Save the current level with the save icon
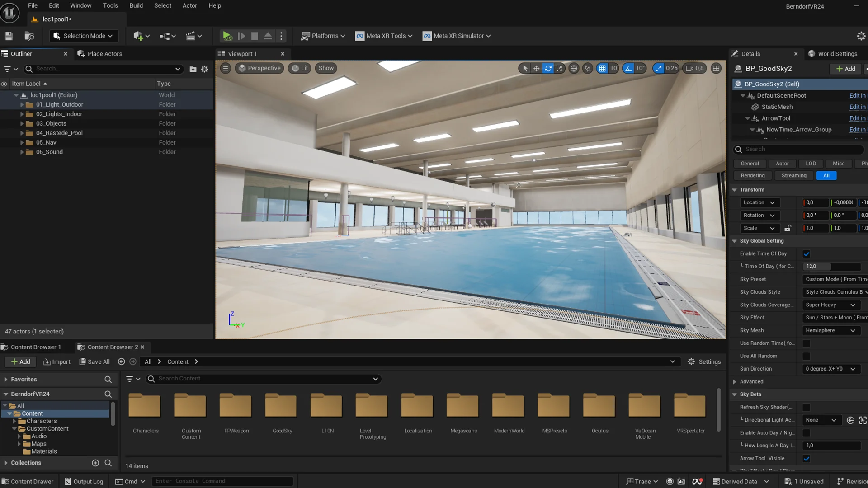The width and height of the screenshot is (868, 488). (x=8, y=36)
